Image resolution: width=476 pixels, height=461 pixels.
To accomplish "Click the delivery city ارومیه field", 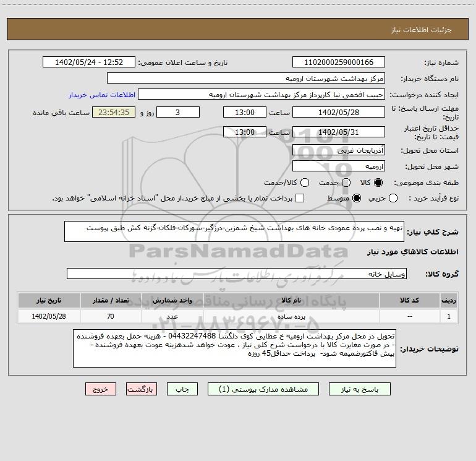I will 339,166.
